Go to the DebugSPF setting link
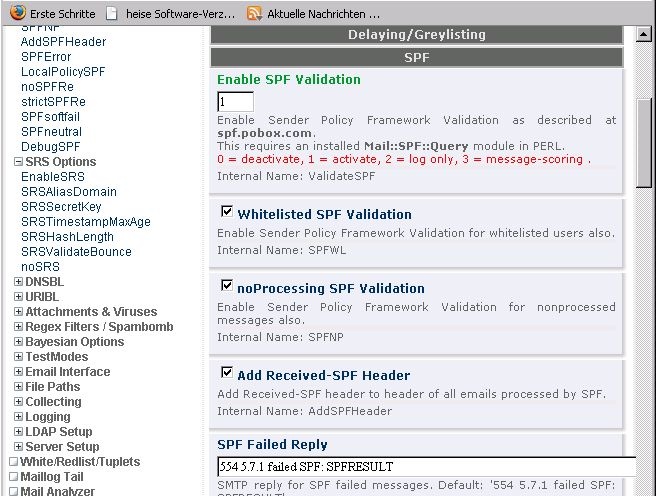The width and height of the screenshot is (656, 496). (x=51, y=147)
